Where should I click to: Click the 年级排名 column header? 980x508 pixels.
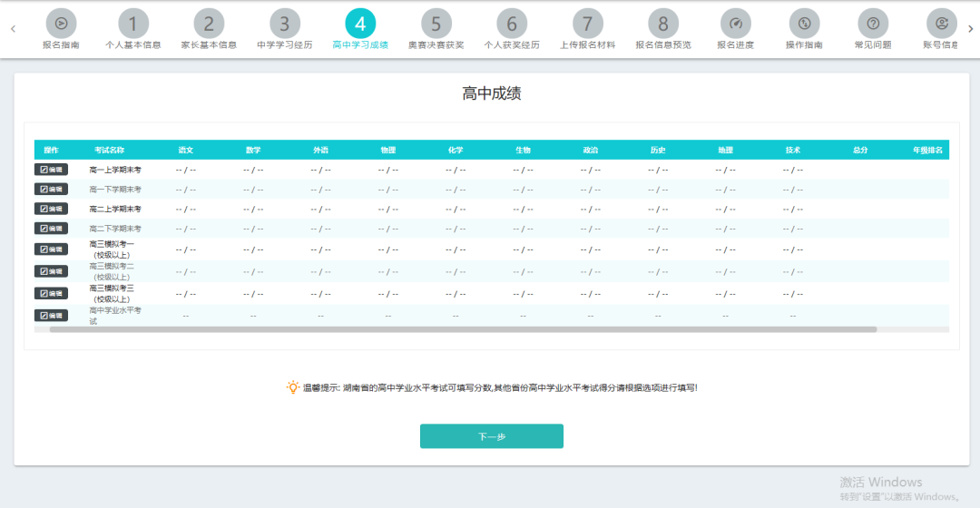point(927,150)
